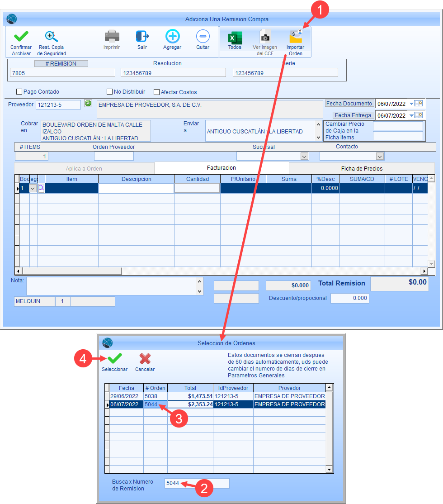Screen dimensions: 443x504
Task: Enable the No Distribuir checkbox
Action: pos(109,91)
